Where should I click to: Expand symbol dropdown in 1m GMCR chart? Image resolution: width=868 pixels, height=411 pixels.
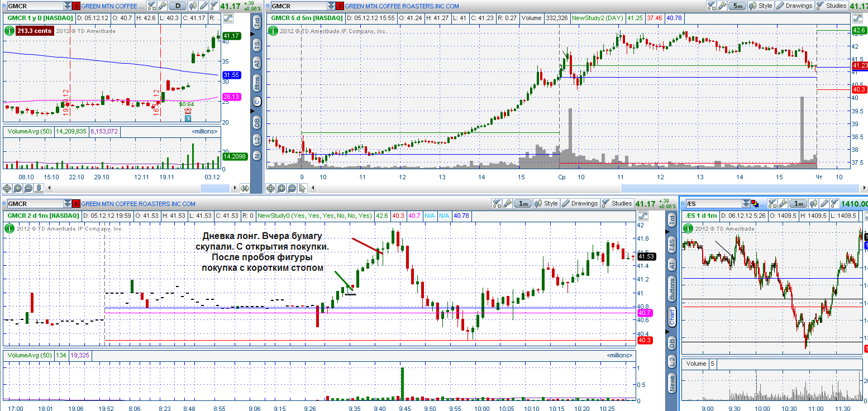[x=67, y=203]
